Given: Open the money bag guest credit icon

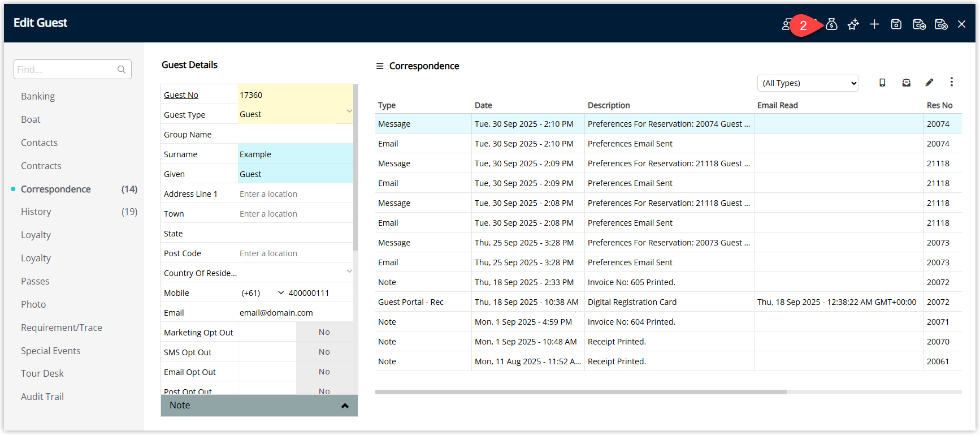Looking at the screenshot, I should click(x=831, y=24).
